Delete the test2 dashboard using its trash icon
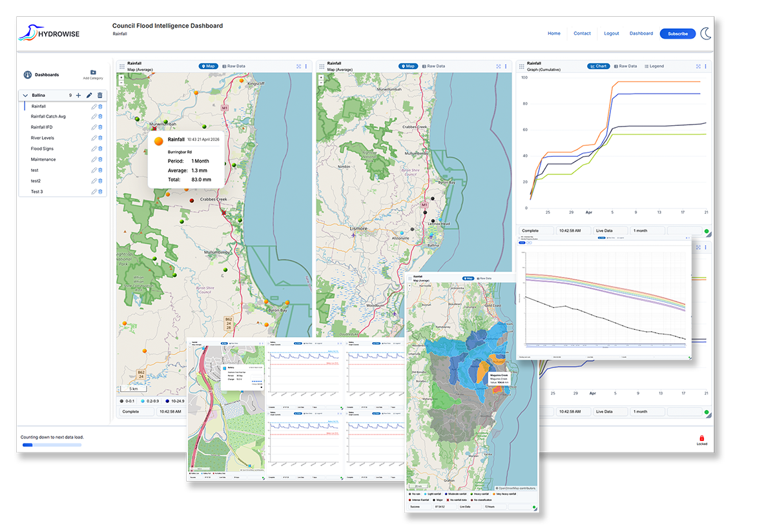 (101, 181)
